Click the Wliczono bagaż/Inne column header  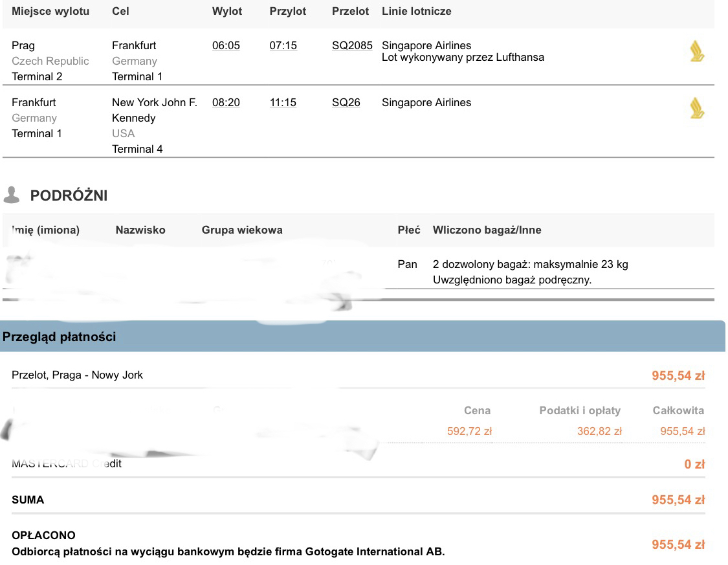[x=487, y=230]
